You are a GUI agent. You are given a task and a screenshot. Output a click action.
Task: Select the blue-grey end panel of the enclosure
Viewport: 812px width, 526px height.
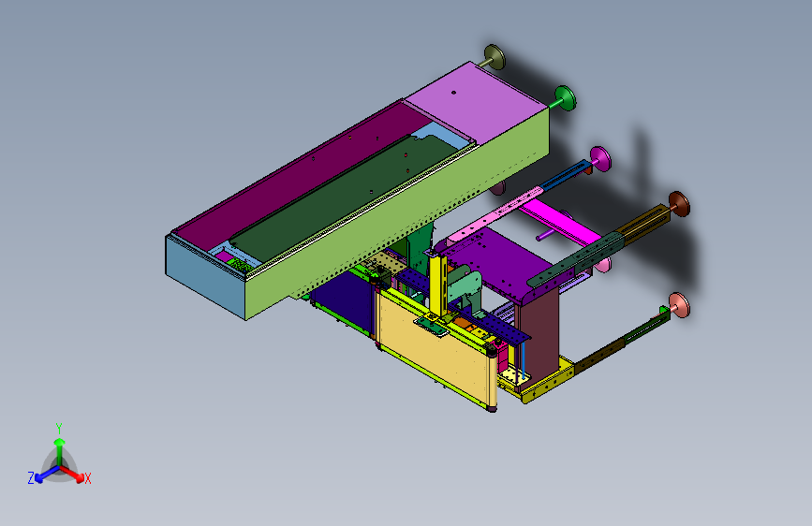205,277
